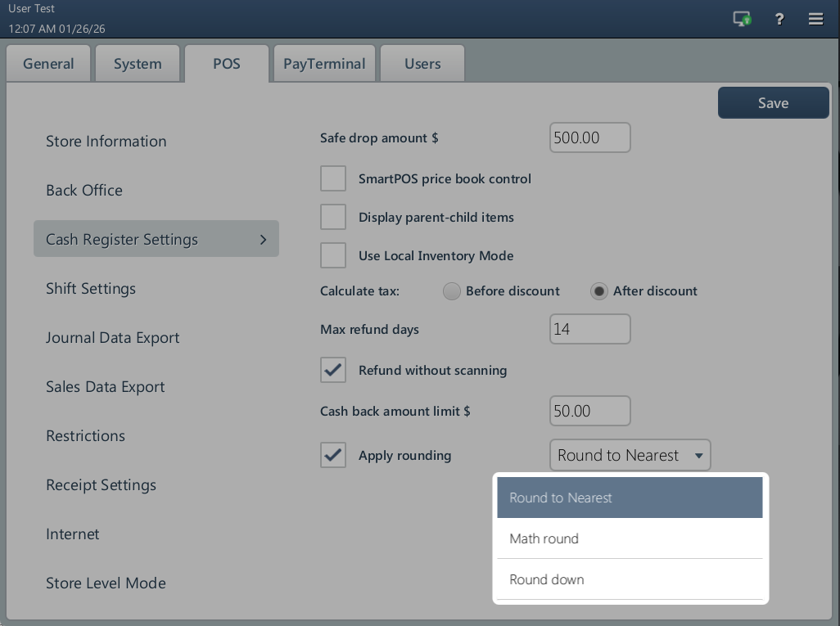Disable the Apply rounding checkbox
840x626 pixels.
coord(333,455)
